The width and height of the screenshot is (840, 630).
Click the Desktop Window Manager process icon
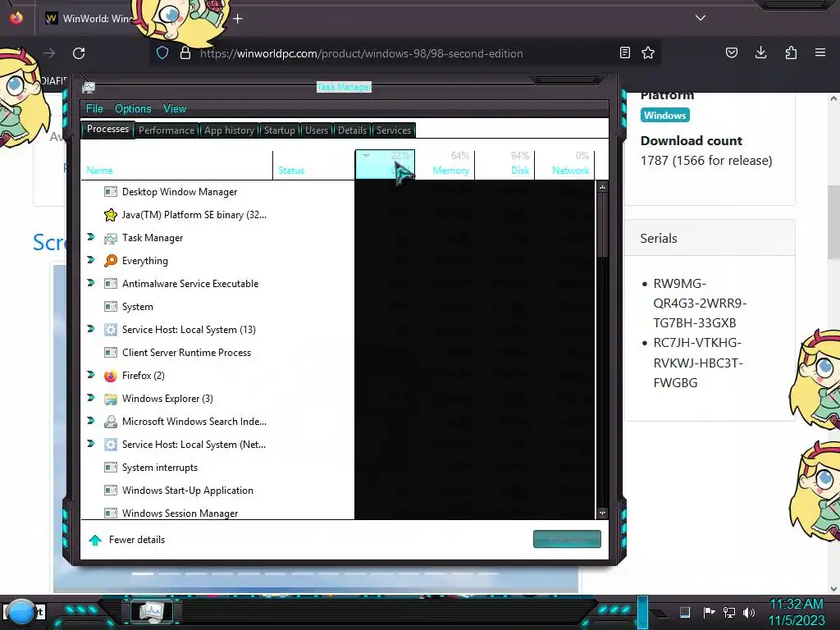111,192
